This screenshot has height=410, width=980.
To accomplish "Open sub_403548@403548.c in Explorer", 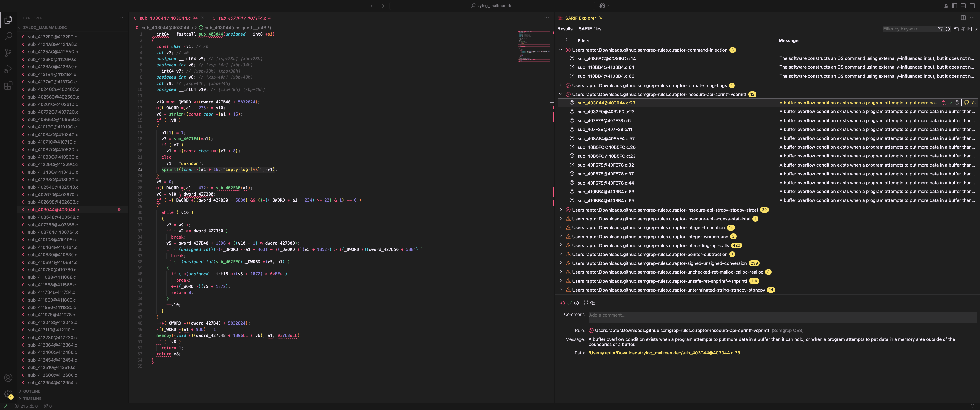I will (53, 217).
